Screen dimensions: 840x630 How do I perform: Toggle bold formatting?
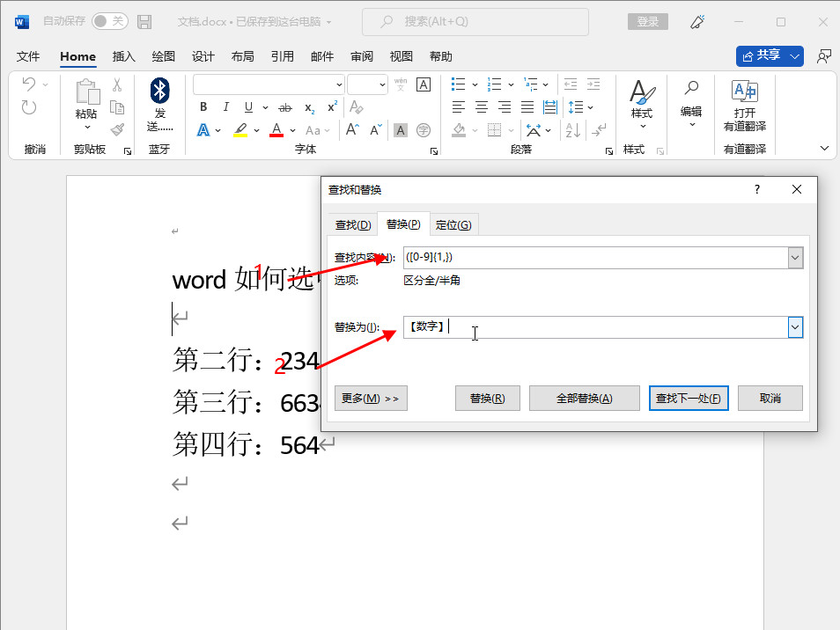pos(203,107)
